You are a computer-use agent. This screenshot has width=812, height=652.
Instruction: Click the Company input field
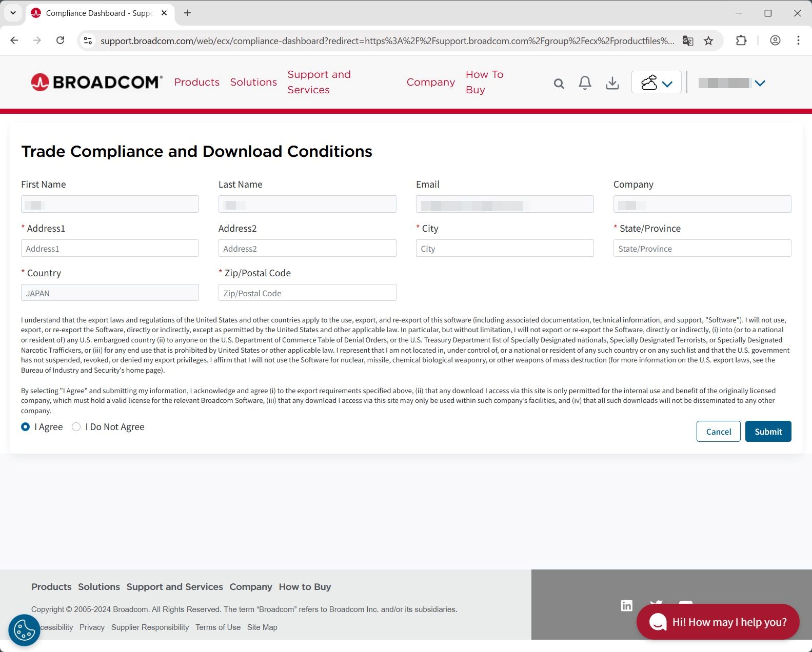[702, 204]
